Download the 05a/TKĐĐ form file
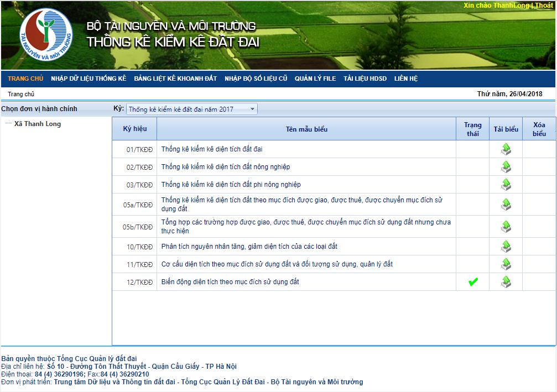 point(506,205)
